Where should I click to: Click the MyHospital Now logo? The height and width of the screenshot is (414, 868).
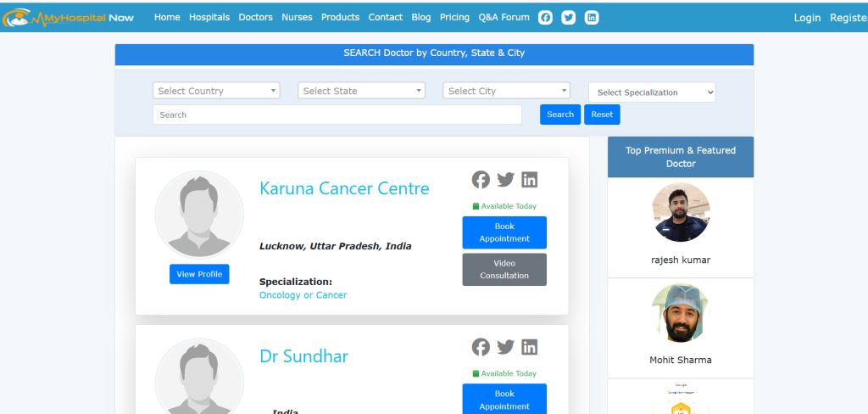point(68,18)
